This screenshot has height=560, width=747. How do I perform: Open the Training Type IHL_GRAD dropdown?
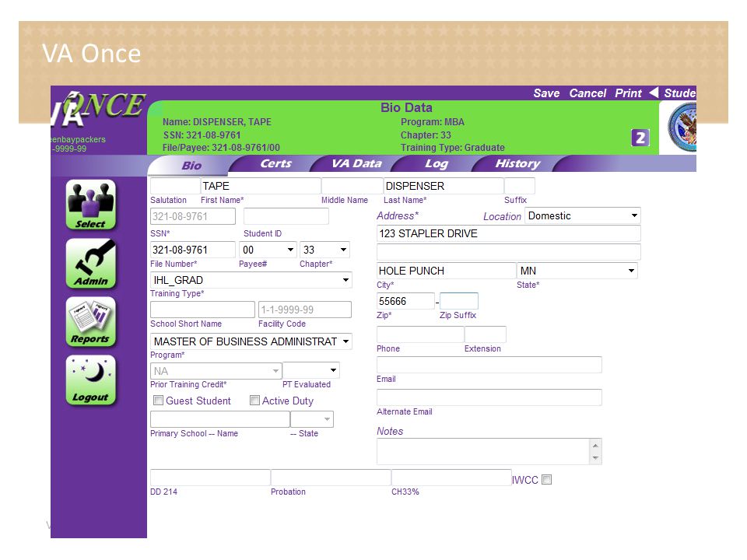pos(251,279)
